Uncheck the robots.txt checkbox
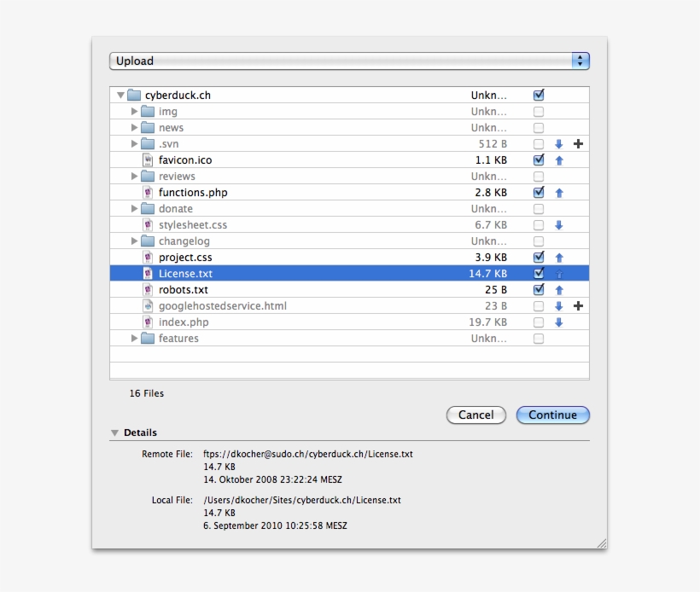Image resolution: width=700 pixels, height=592 pixels. click(539, 289)
